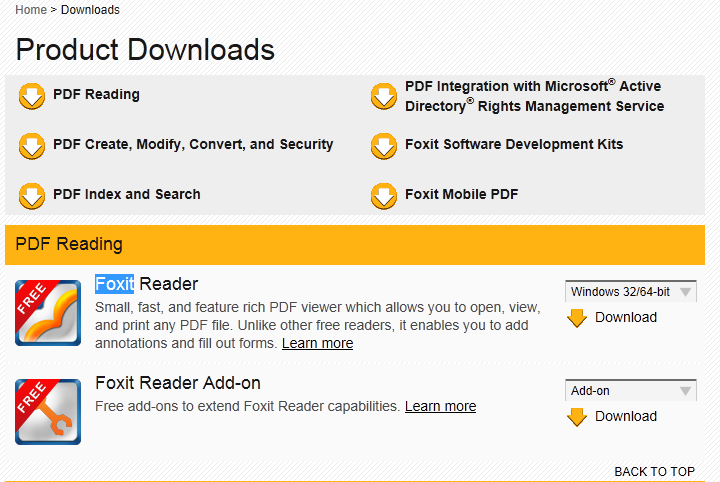Viewport: 720px width, 482px height.
Task: Click the Download arrow for Foxit Reader
Action: point(577,318)
